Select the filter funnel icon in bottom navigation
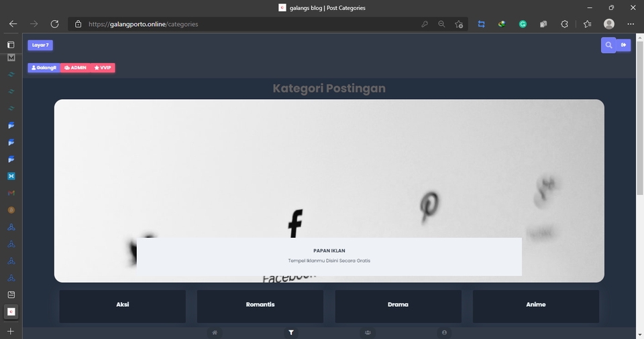Screen dimensions: 644x339 (290, 333)
